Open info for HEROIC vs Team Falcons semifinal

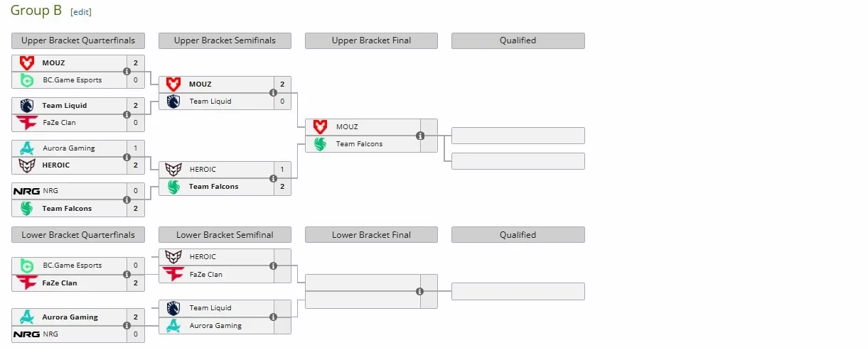pyautogui.click(x=273, y=178)
